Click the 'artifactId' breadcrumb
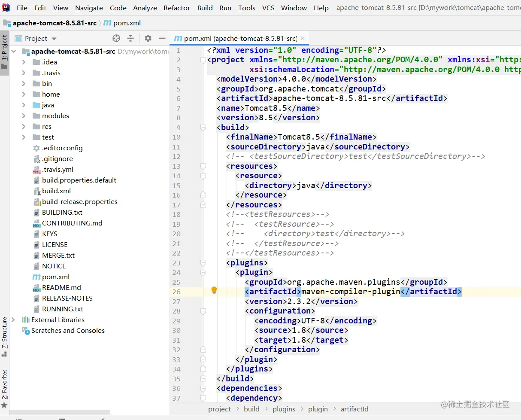Viewport: 521px width, 420px height. pyautogui.click(x=354, y=409)
